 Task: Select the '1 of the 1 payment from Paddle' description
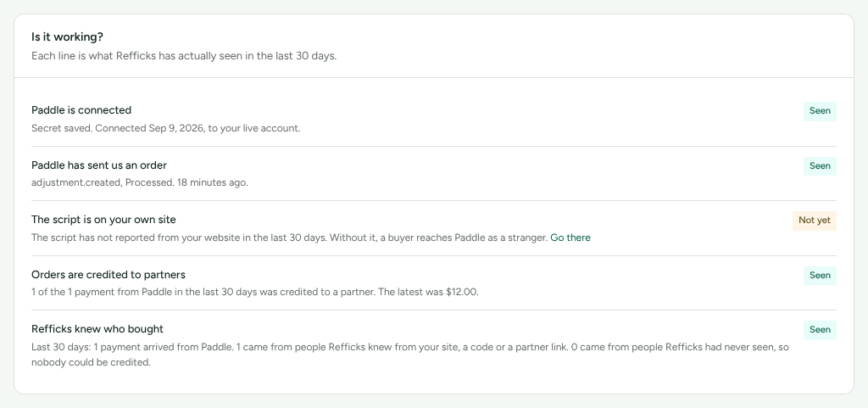(x=255, y=292)
